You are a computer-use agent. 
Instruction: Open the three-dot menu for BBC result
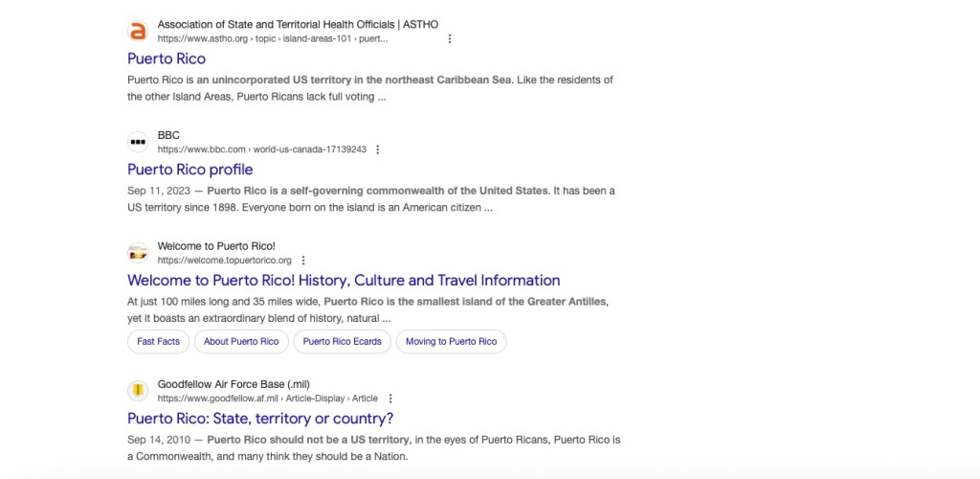click(377, 149)
